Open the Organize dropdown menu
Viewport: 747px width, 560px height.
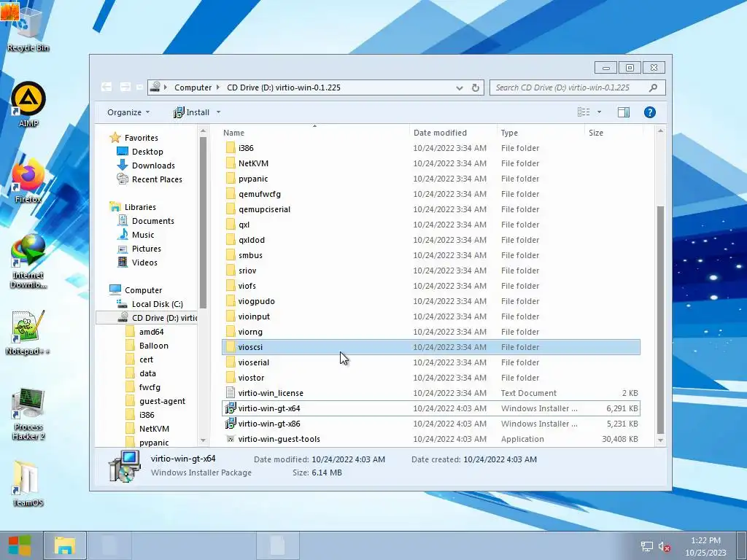(x=128, y=112)
